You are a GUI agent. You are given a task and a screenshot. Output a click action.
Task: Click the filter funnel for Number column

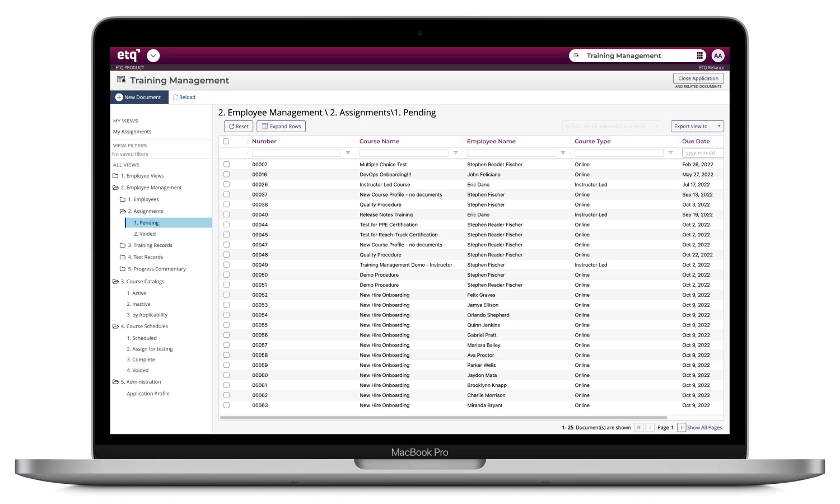[x=348, y=153]
